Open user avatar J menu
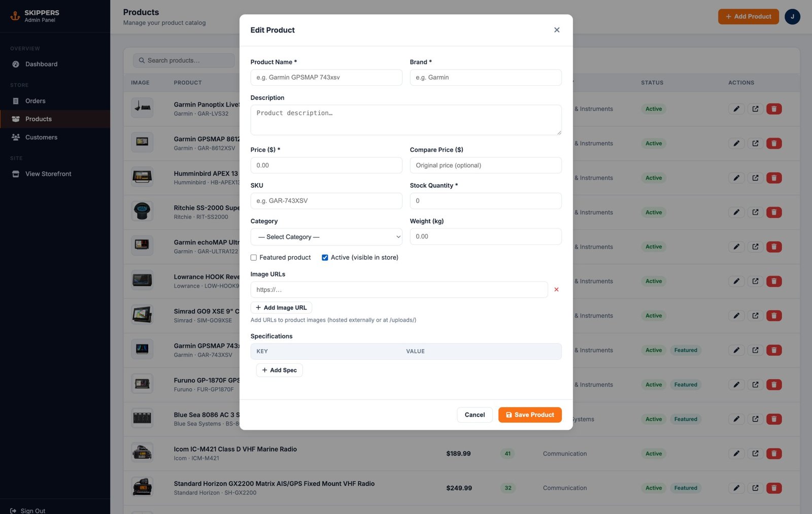The width and height of the screenshot is (812, 514). (792, 17)
